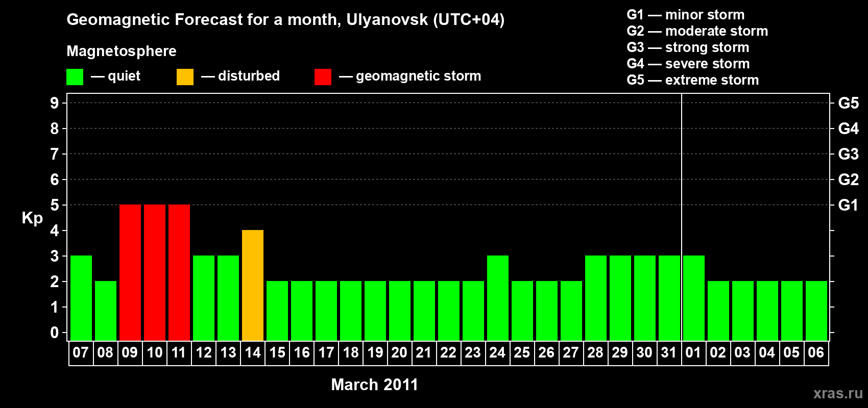Select the orange bar for March 14
The width and height of the screenshot is (868, 408).
tap(253, 285)
